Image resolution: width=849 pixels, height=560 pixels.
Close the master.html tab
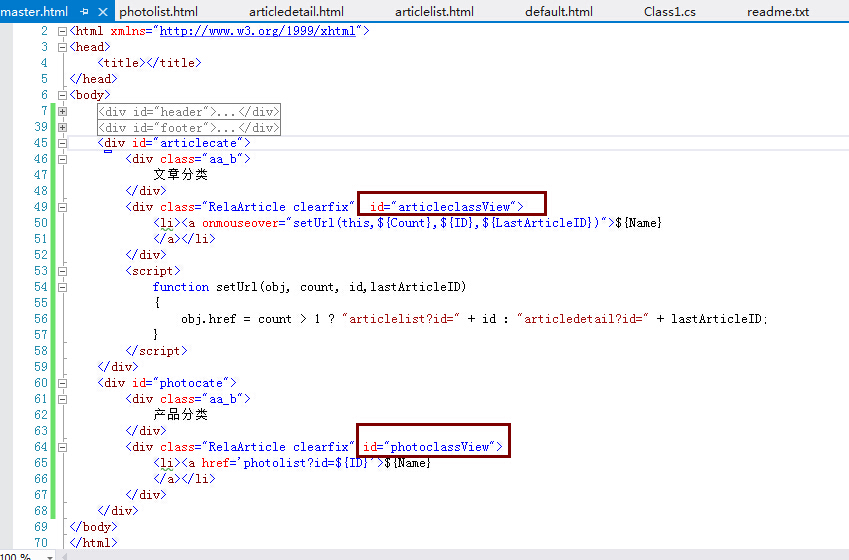[102, 11]
